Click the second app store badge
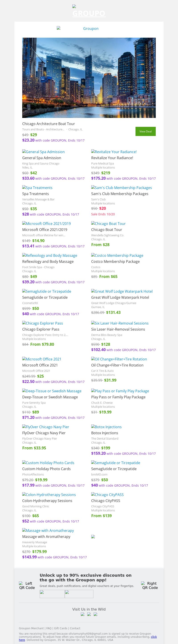Viewport: 178px width, 644px height. (x=79, y=594)
